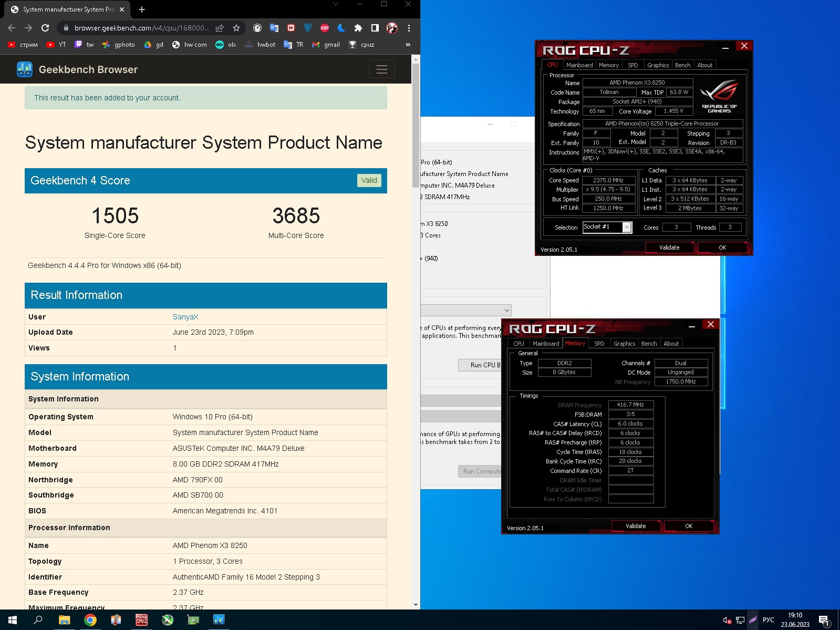Open the green circuit board taskbar app
Image resolution: width=840 pixels, height=630 pixels.
[x=193, y=620]
